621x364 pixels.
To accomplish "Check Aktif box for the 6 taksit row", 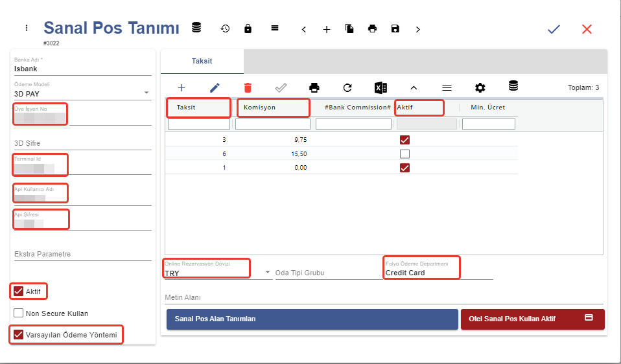I will click(x=404, y=154).
